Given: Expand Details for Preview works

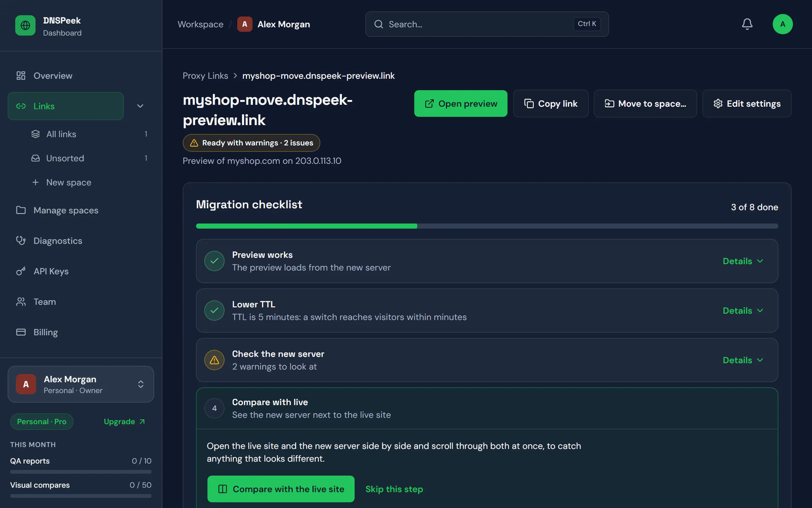Looking at the screenshot, I should pyautogui.click(x=743, y=261).
